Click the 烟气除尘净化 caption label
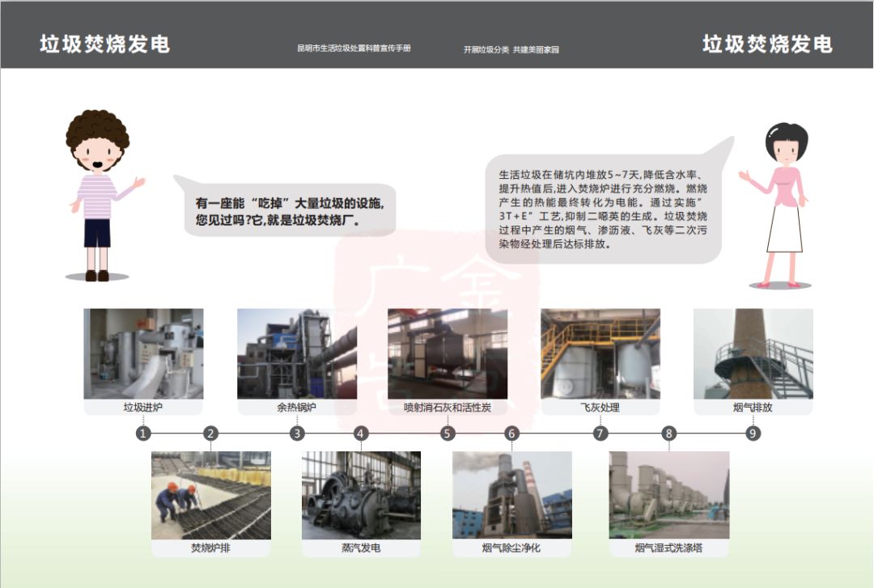The height and width of the screenshot is (588, 874). (511, 548)
